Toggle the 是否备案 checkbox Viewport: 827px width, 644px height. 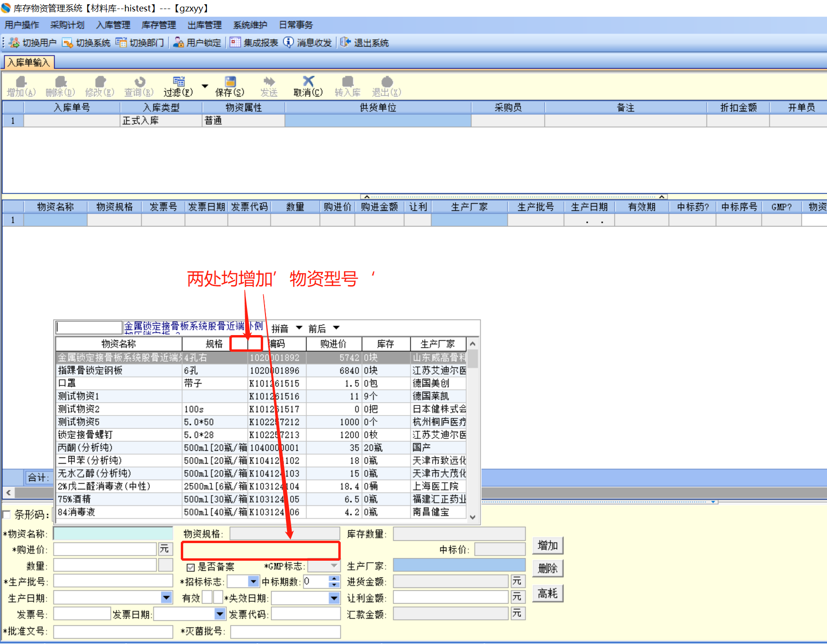coord(191,567)
